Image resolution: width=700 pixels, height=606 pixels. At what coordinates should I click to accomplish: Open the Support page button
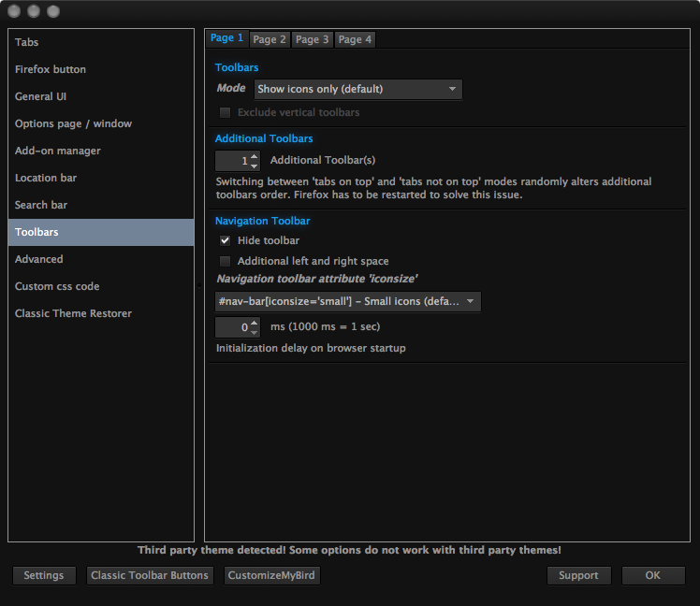tap(578, 576)
